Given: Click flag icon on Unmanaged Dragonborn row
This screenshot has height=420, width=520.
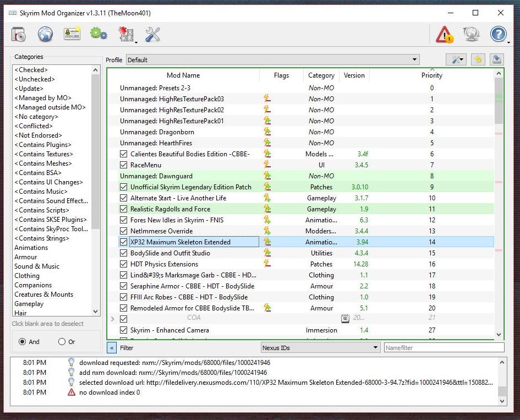Looking at the screenshot, I should pos(267,132).
